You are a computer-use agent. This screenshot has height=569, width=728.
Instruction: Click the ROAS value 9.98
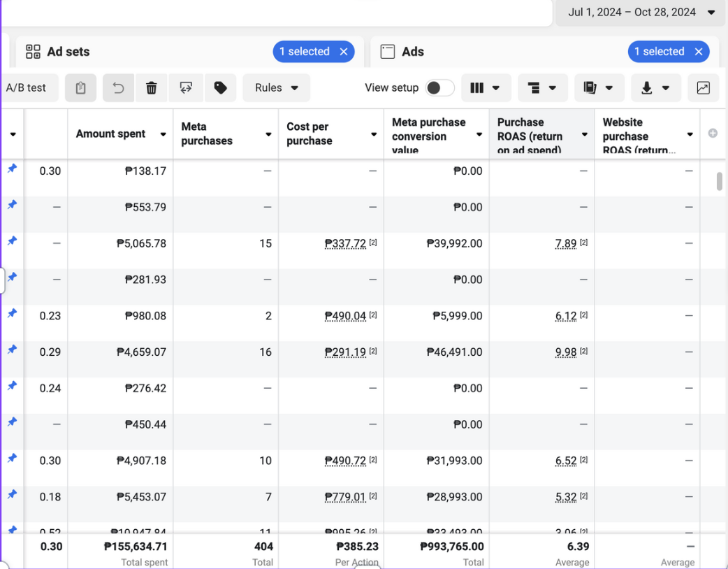coord(566,352)
